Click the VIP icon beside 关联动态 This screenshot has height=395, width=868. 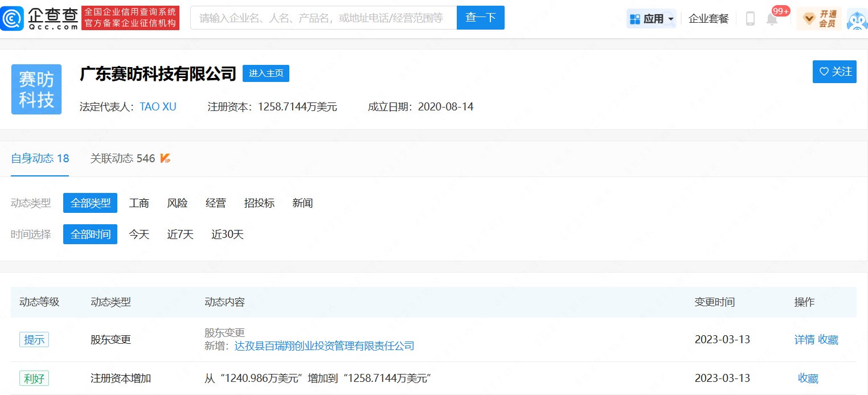(165, 159)
